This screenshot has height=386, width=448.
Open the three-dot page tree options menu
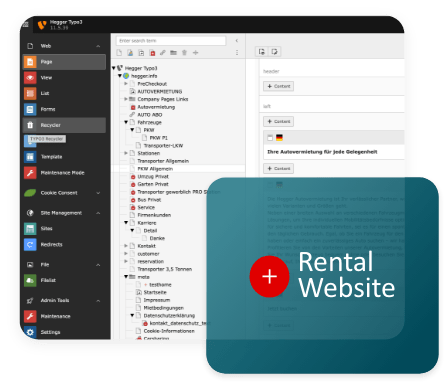[237, 53]
